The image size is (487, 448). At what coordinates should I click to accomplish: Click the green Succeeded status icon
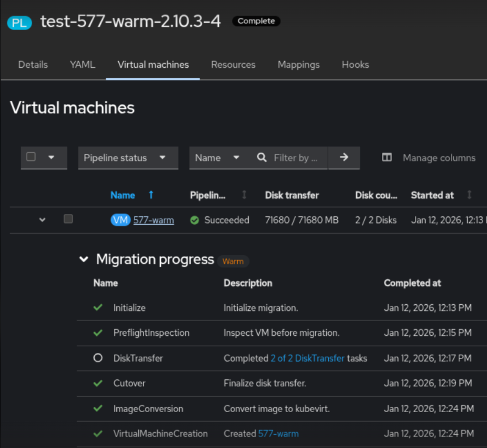[x=194, y=220]
